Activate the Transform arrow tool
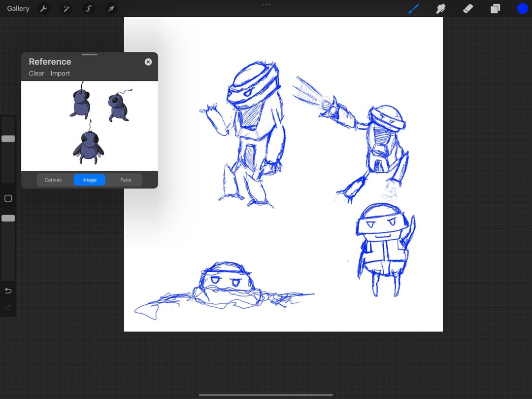This screenshot has height=399, width=532. (111, 8)
